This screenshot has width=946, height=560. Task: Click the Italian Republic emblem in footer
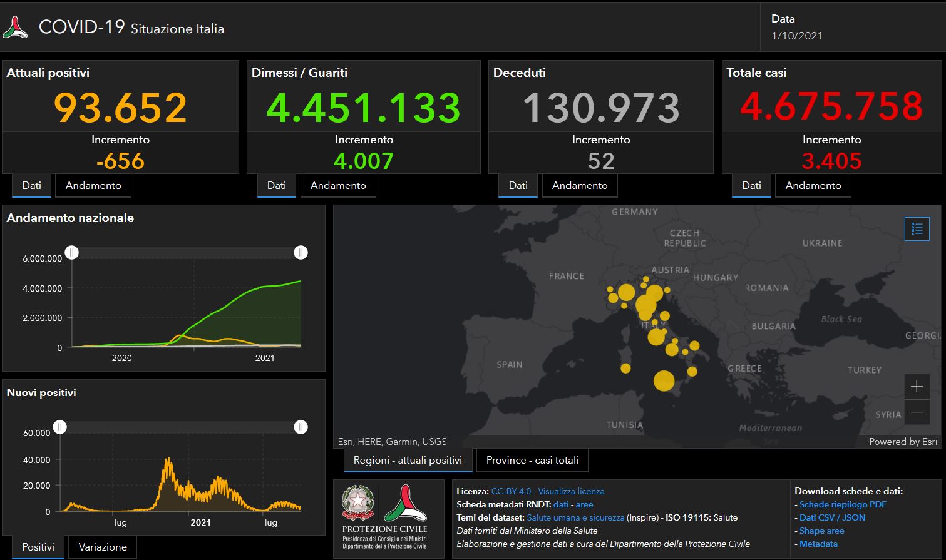point(357,503)
